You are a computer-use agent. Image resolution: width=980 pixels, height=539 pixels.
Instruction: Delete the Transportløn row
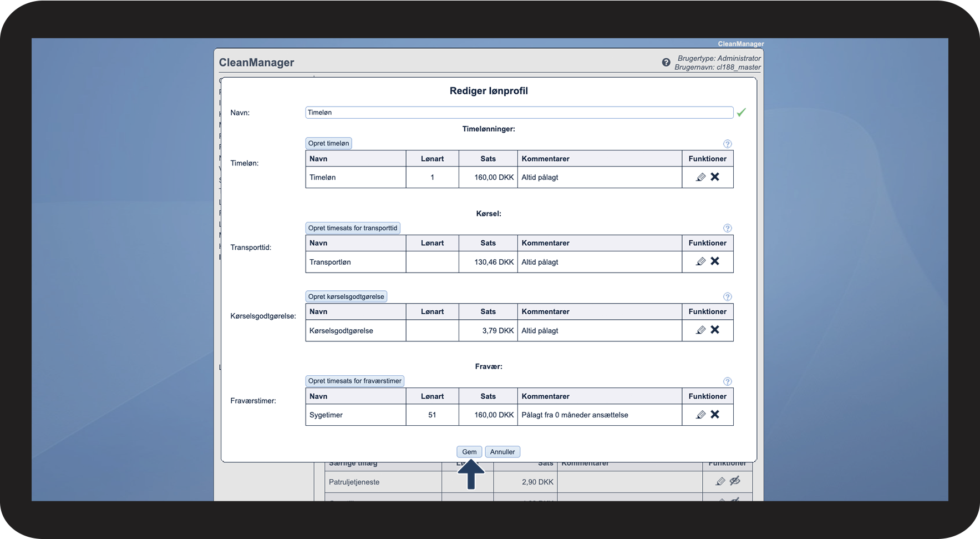pos(715,261)
